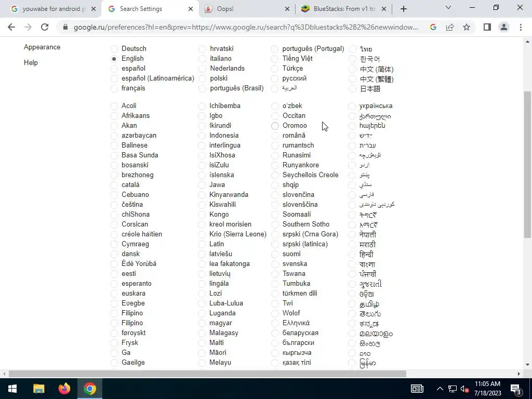Close the Search Settings tab

pyautogui.click(x=191, y=9)
